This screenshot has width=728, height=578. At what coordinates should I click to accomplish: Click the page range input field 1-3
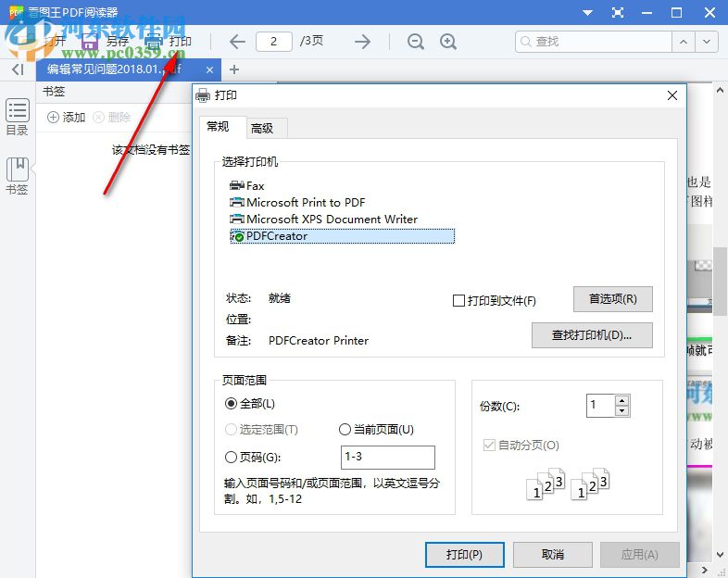(x=388, y=458)
